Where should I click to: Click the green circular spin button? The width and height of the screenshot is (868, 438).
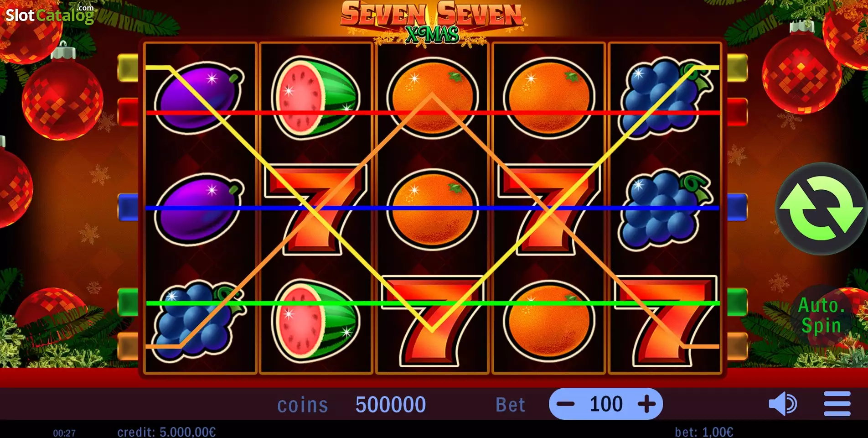[821, 209]
